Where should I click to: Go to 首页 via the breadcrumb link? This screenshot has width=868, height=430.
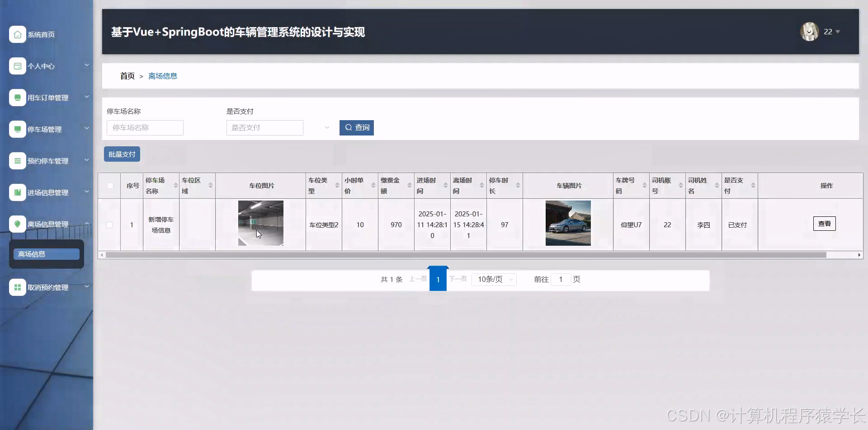127,76
